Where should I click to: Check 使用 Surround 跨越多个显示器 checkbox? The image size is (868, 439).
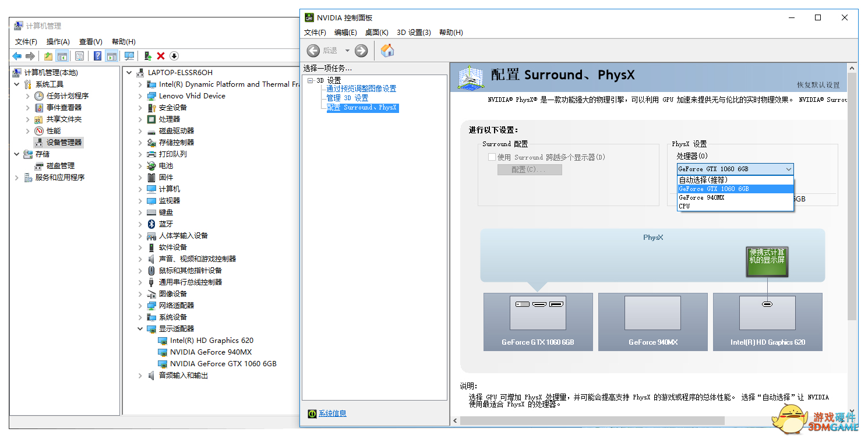tap(492, 157)
